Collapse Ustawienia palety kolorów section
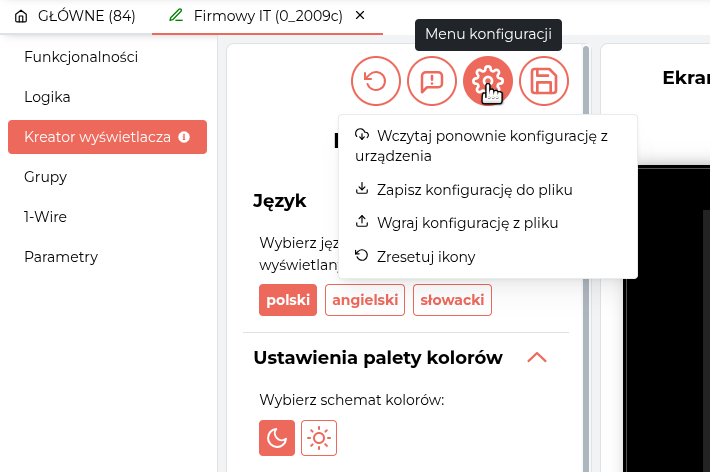Image resolution: width=710 pixels, height=472 pixels. (x=537, y=358)
